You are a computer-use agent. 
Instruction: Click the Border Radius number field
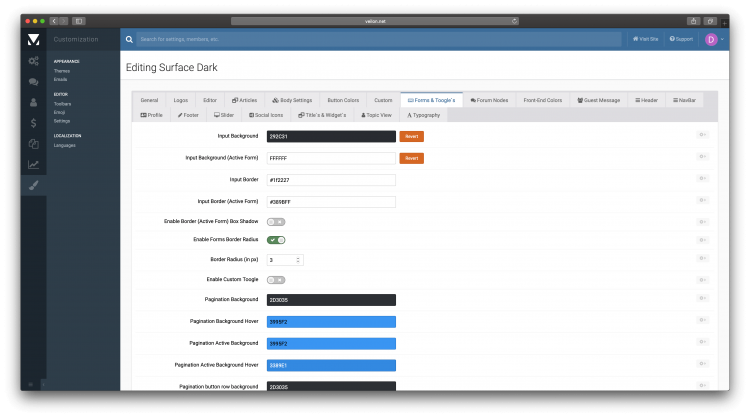283,259
